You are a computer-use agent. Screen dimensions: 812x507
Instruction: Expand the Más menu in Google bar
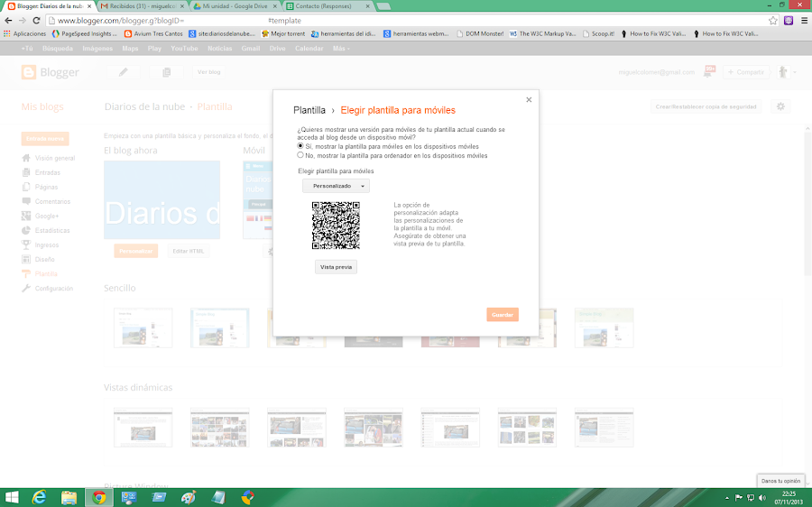341,48
